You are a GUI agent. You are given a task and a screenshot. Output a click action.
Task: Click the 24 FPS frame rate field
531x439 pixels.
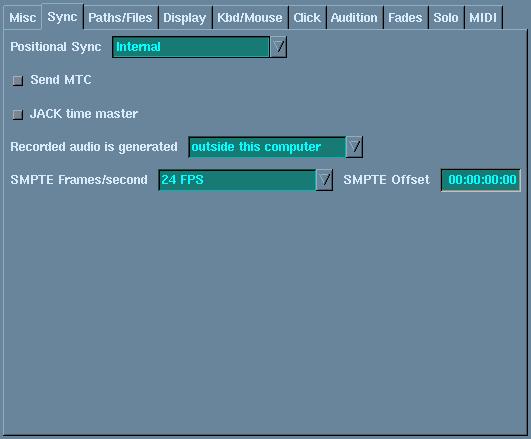[237, 180]
